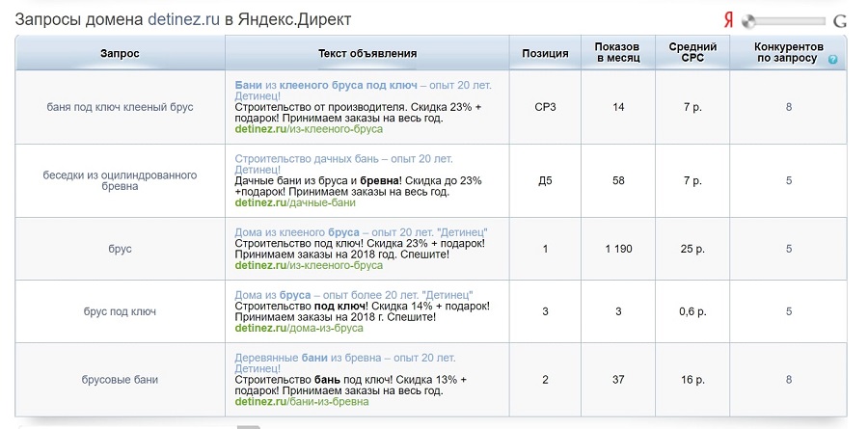Open URL detinez.ru/дачные-бани
Image resolution: width=868 pixels, height=429 pixels.
[x=295, y=202]
